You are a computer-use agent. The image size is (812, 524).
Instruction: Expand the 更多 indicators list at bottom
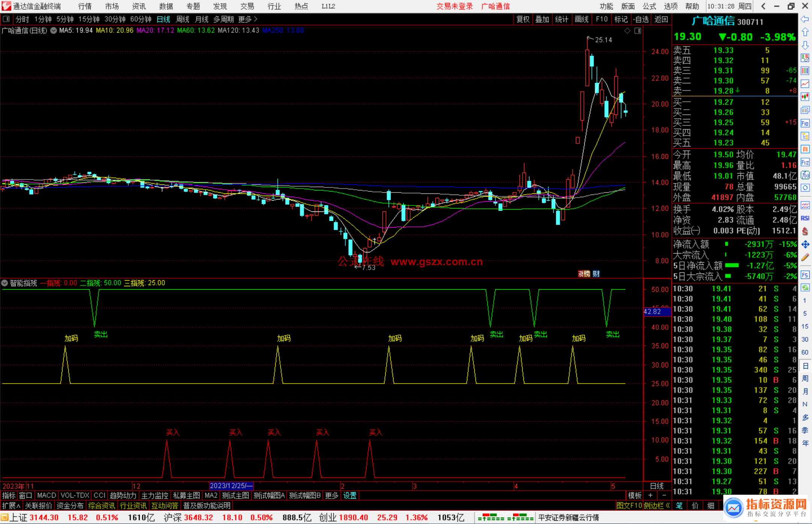332,495
